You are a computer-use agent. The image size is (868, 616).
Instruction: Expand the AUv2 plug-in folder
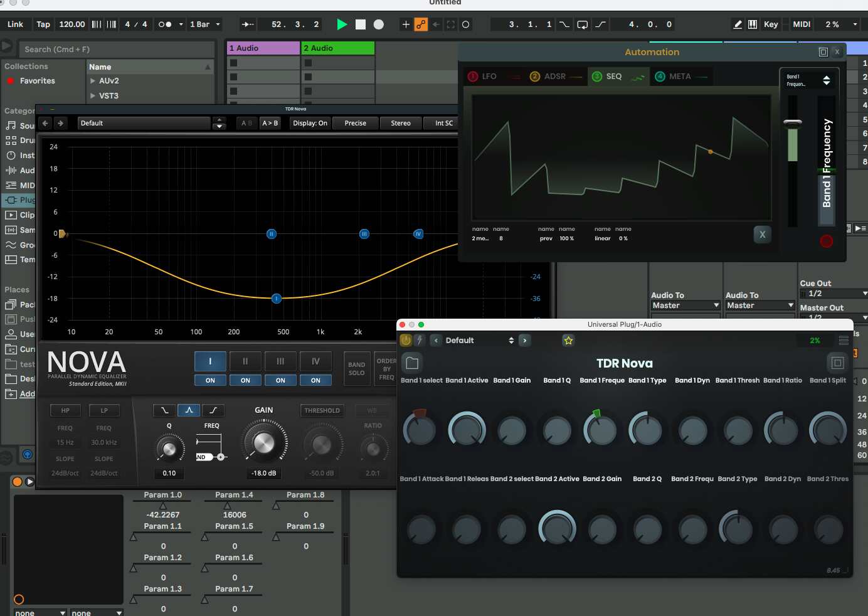[93, 81]
